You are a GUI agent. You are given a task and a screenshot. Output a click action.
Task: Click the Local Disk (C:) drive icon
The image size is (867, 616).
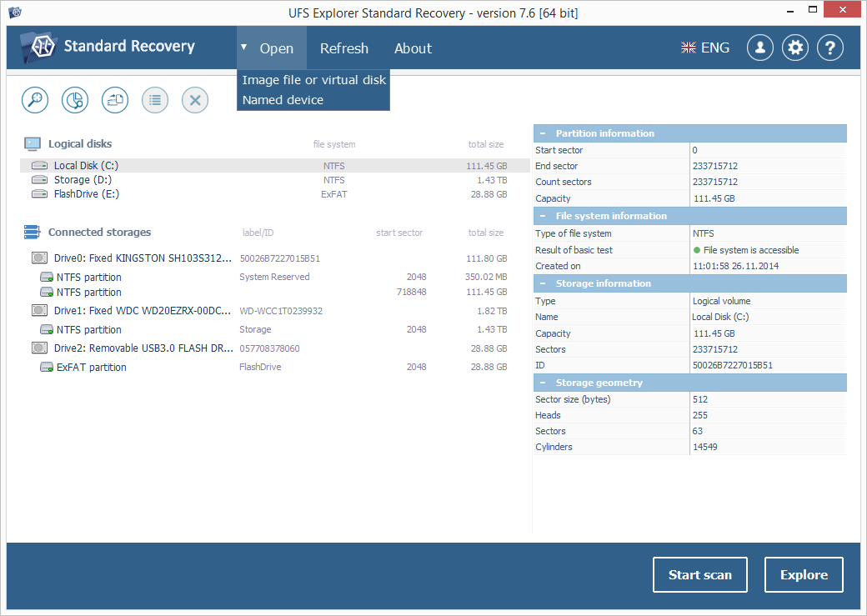coord(39,165)
